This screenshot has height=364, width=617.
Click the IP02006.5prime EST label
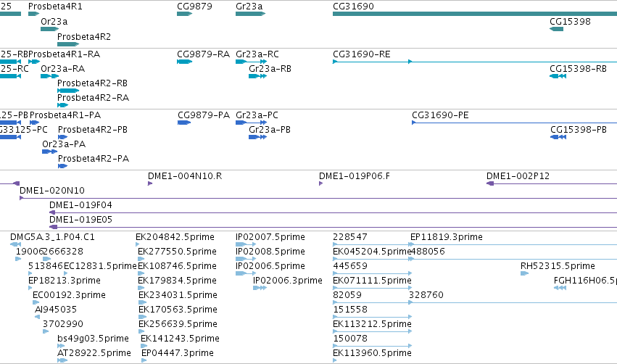pos(270,266)
